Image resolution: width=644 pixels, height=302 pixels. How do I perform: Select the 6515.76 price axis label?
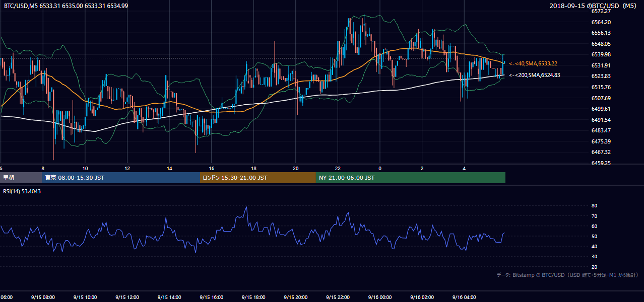coord(601,87)
